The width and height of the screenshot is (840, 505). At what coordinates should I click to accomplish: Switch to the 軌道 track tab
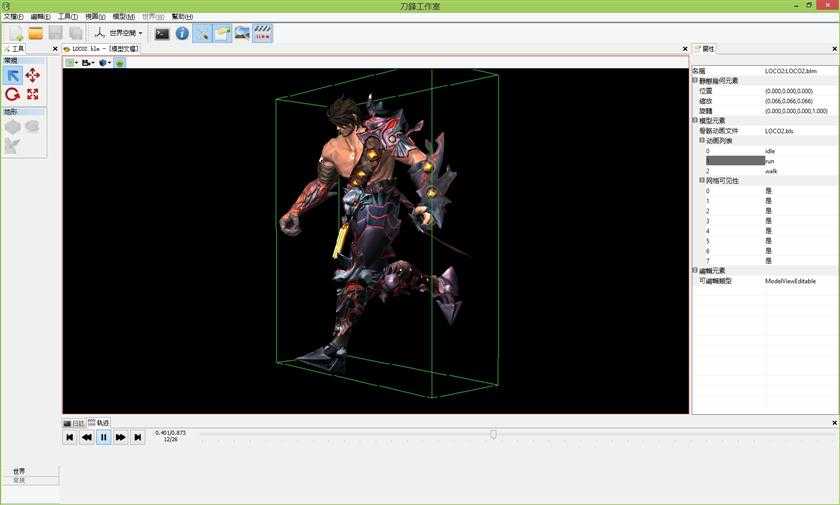coord(99,423)
